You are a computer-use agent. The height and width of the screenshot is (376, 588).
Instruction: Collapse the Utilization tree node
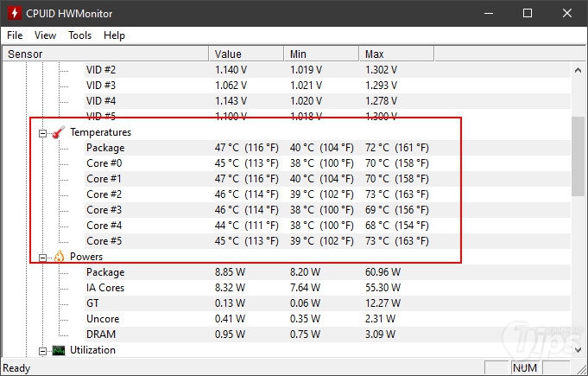coord(43,351)
